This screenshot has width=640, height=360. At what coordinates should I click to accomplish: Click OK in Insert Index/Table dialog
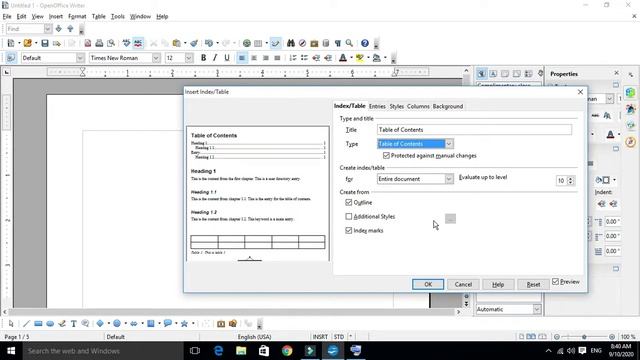[x=428, y=284]
